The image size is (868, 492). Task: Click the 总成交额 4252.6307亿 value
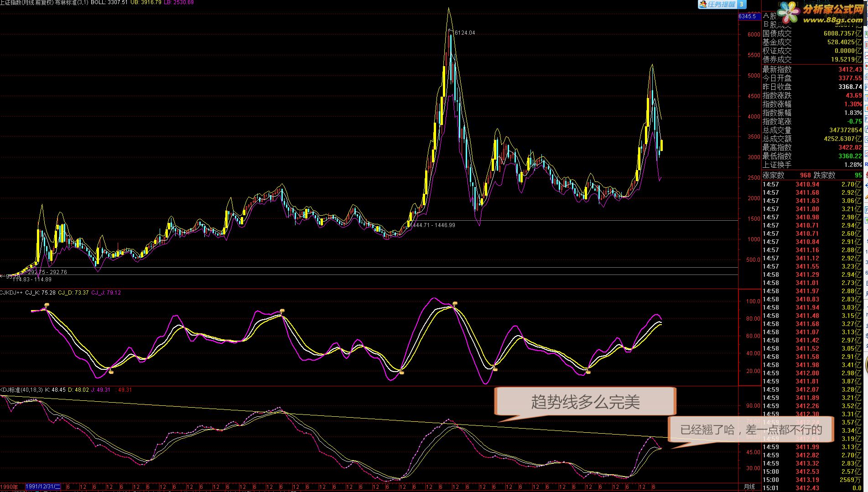[843, 139]
